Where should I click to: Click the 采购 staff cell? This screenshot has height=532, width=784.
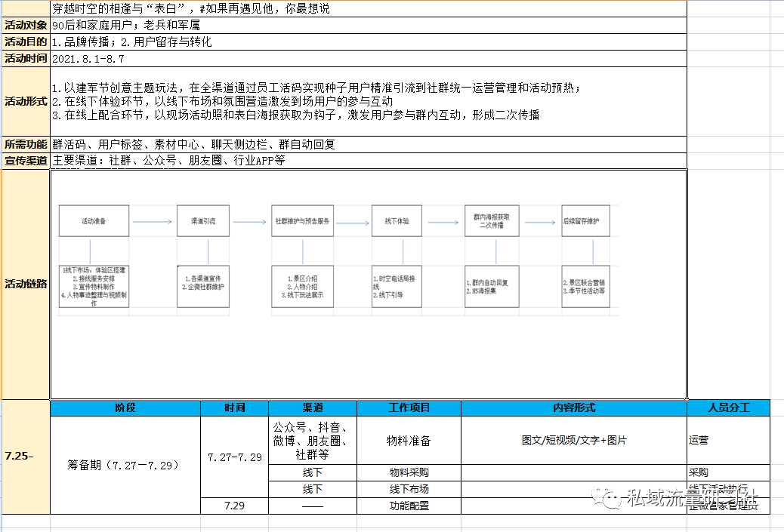tap(729, 472)
